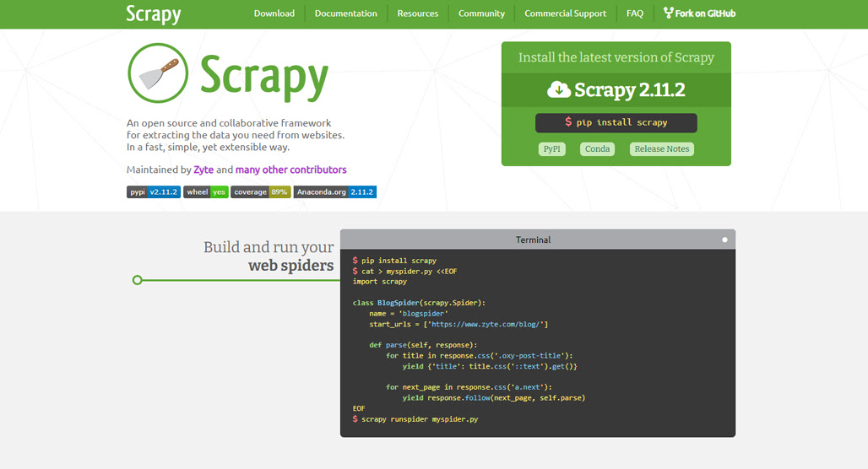Click the Build and run your web spiders heading
The width and height of the screenshot is (868, 469).
(269, 256)
